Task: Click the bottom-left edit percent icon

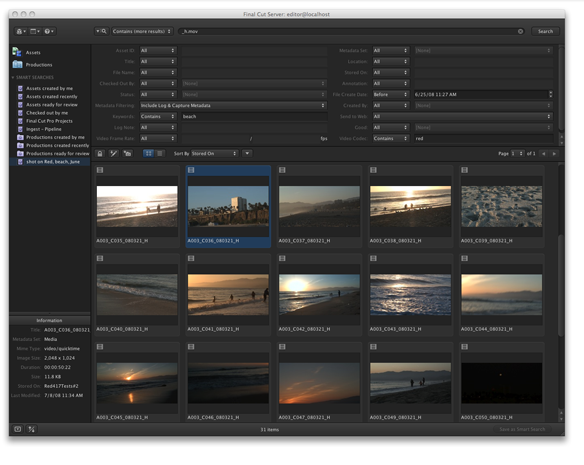Action: 32,429
